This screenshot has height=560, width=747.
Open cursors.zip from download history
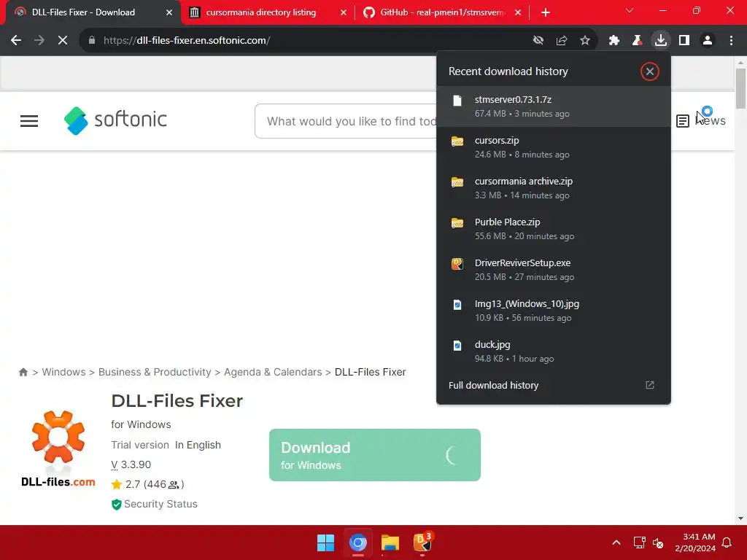click(554, 147)
